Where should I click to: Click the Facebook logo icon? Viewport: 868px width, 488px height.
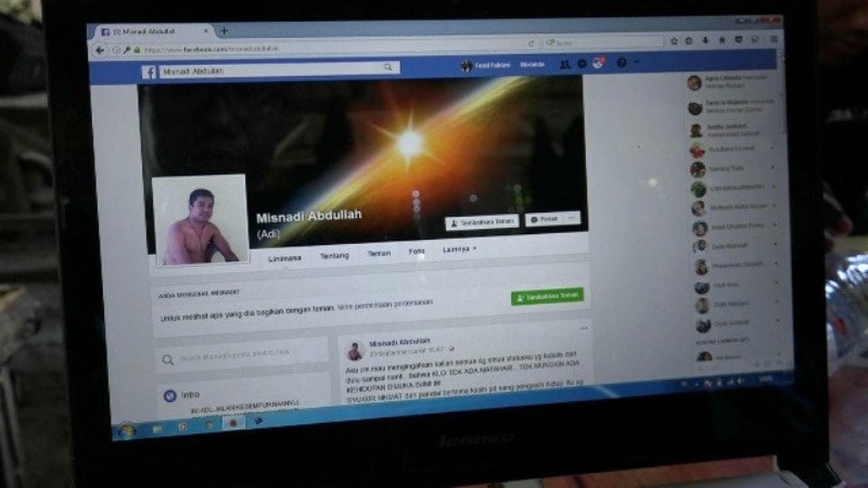[149, 72]
